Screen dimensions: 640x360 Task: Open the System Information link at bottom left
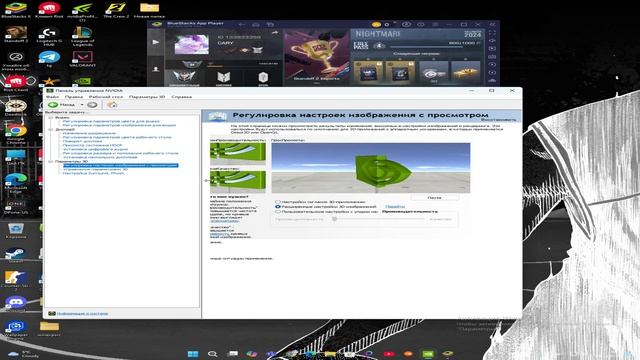coord(82,313)
